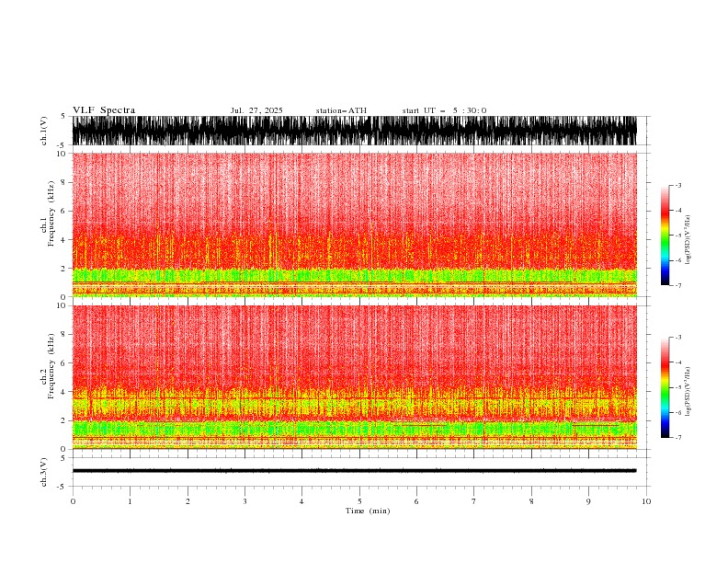Viewport: 728px width, 563px height.
Task: Click the "VLF Spectra" plot title
Action: point(104,110)
